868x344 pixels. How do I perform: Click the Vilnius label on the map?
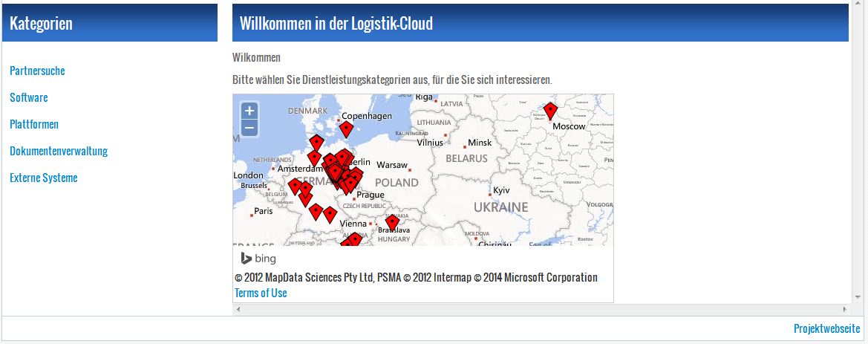[x=430, y=143]
